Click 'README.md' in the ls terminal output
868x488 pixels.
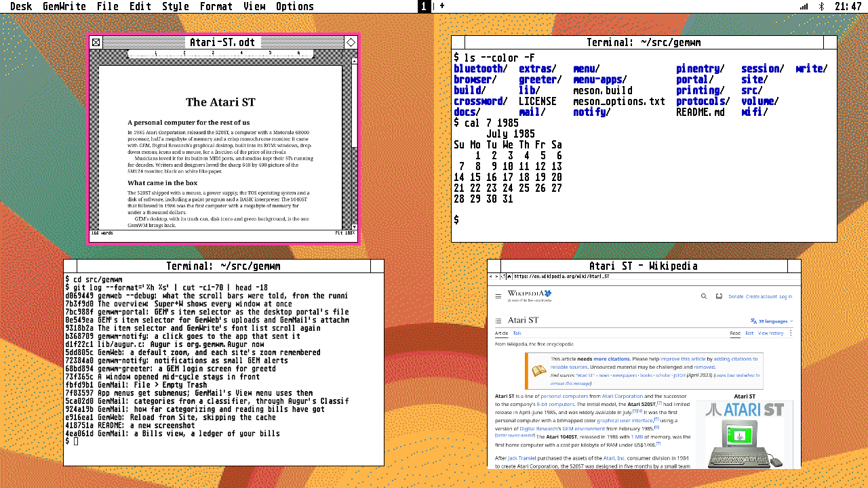[701, 112]
